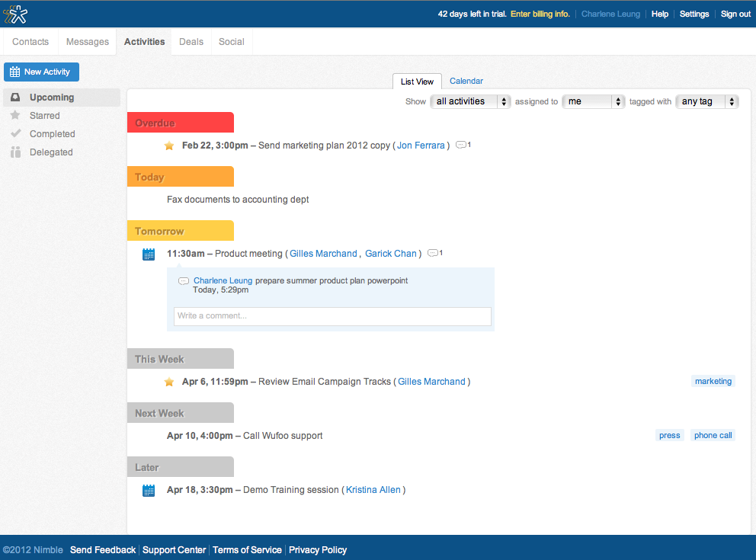Click the Delegated people icon in sidebar
Screen dimensions: 756x560
[x=15, y=152]
